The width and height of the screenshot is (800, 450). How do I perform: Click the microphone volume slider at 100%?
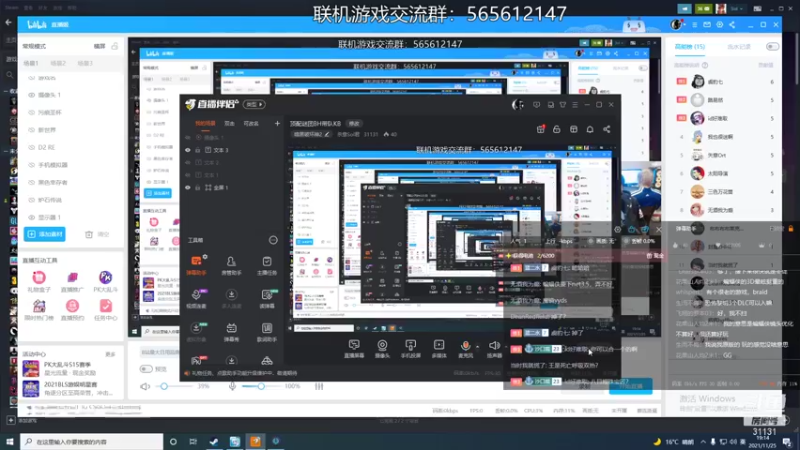click(x=261, y=387)
